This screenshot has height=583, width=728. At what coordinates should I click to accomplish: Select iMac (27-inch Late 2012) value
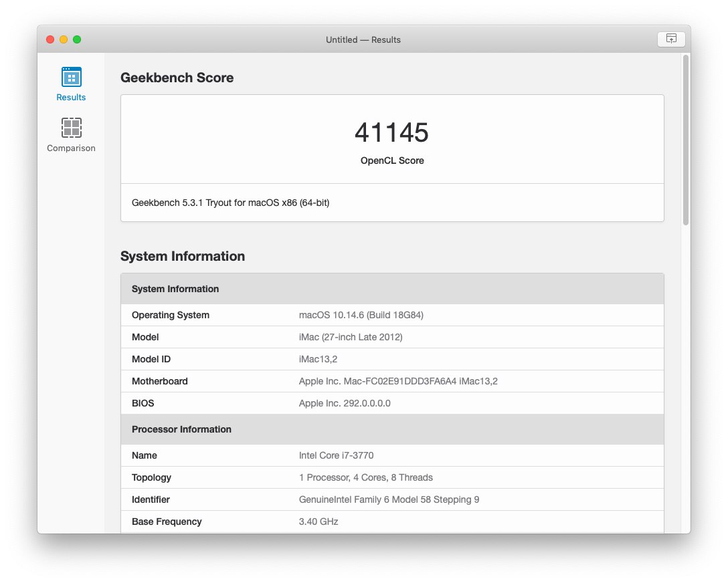click(x=351, y=337)
